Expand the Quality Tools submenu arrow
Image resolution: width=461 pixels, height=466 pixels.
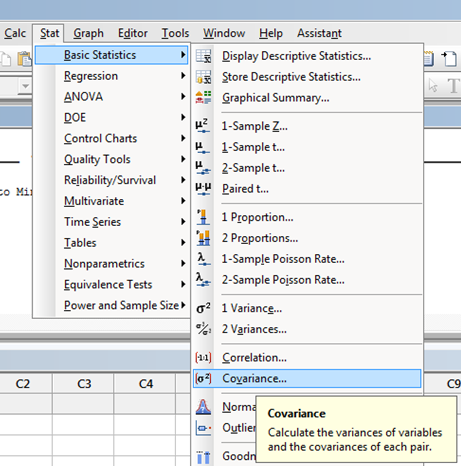tap(183, 159)
